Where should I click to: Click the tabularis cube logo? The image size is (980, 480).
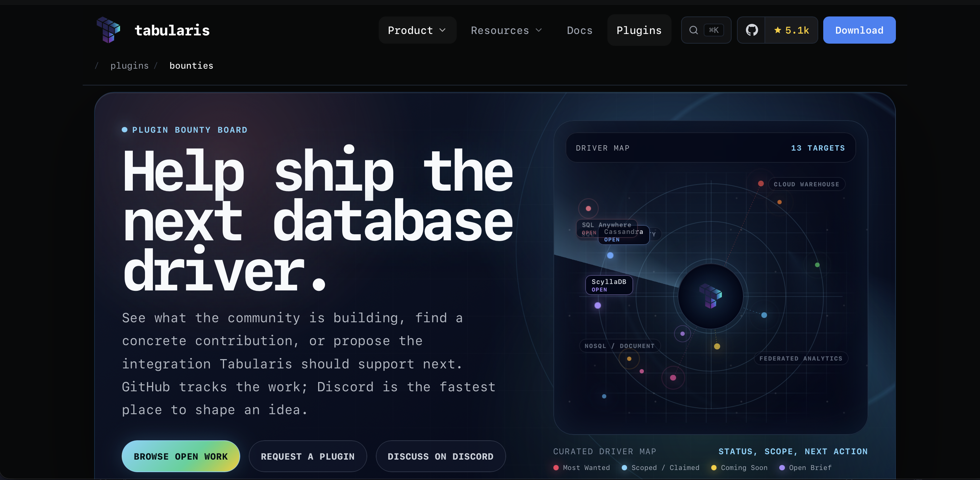click(x=108, y=30)
